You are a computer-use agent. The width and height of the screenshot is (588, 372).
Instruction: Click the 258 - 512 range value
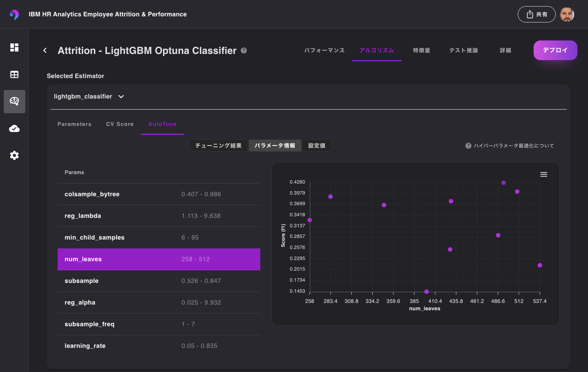click(x=196, y=259)
